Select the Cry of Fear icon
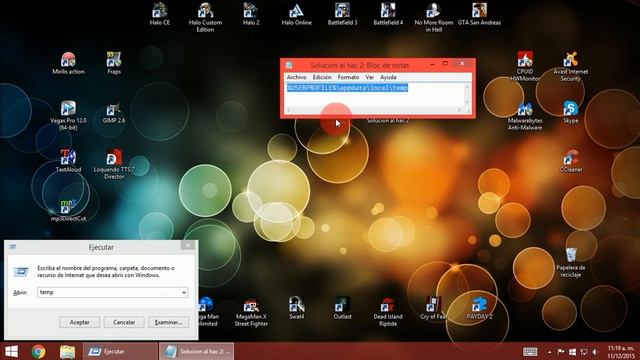The height and width of the screenshot is (360, 640). click(434, 308)
